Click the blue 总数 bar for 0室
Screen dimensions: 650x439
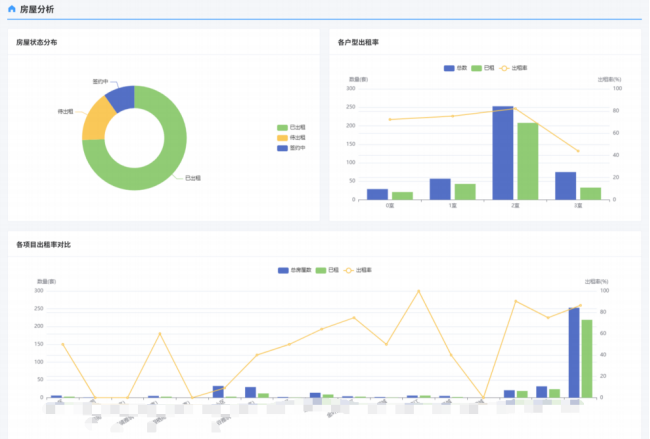377,194
